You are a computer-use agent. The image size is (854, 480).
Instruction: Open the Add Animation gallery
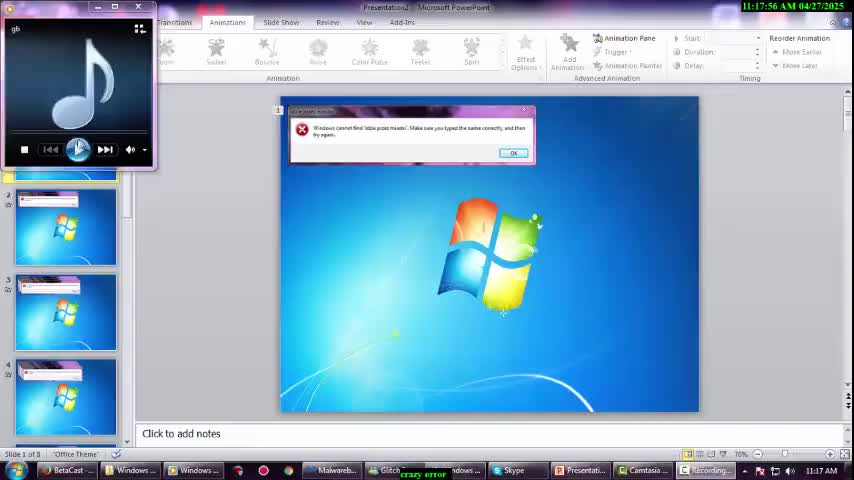click(568, 52)
